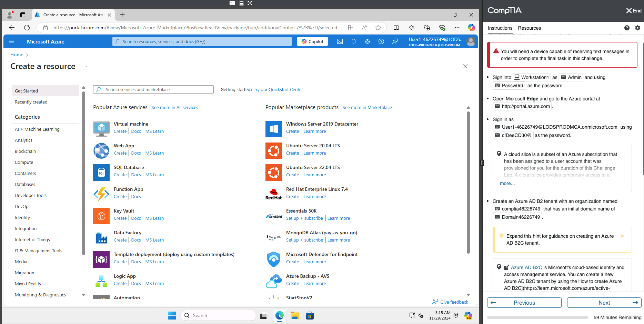Click the Template deployment icon
The image size is (644, 324).
(101, 259)
